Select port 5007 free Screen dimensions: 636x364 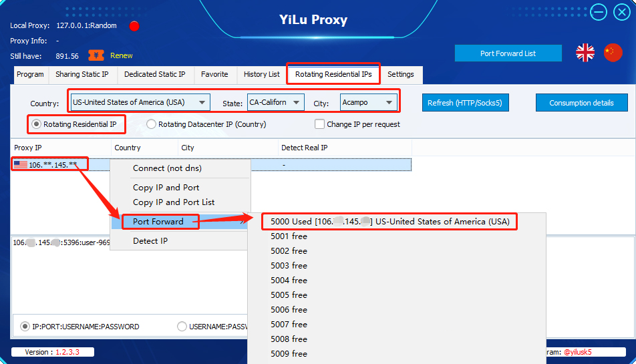[x=289, y=325]
